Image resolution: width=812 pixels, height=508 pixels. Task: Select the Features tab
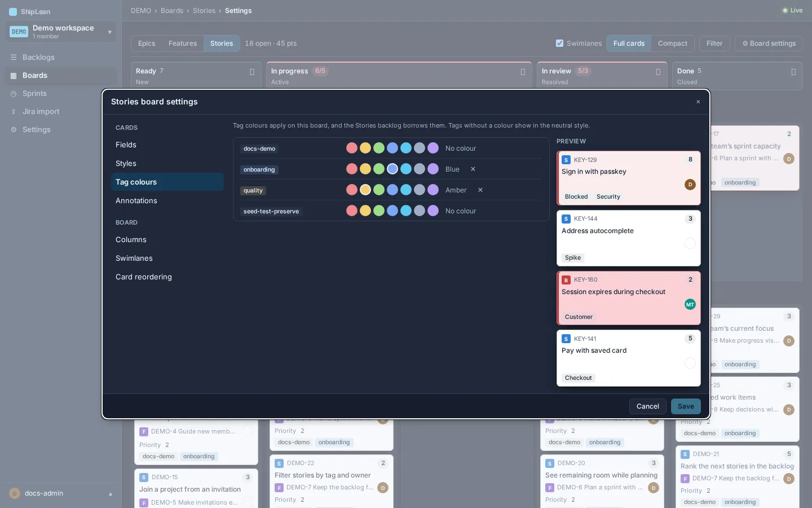[183, 43]
